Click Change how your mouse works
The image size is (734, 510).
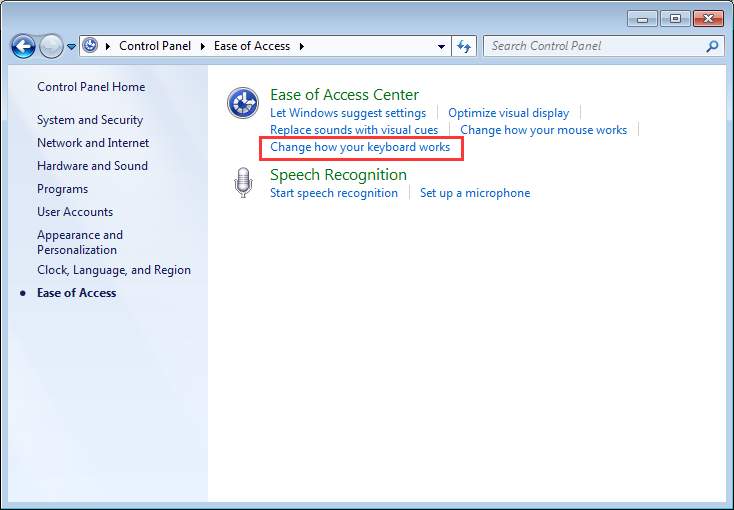coord(543,130)
